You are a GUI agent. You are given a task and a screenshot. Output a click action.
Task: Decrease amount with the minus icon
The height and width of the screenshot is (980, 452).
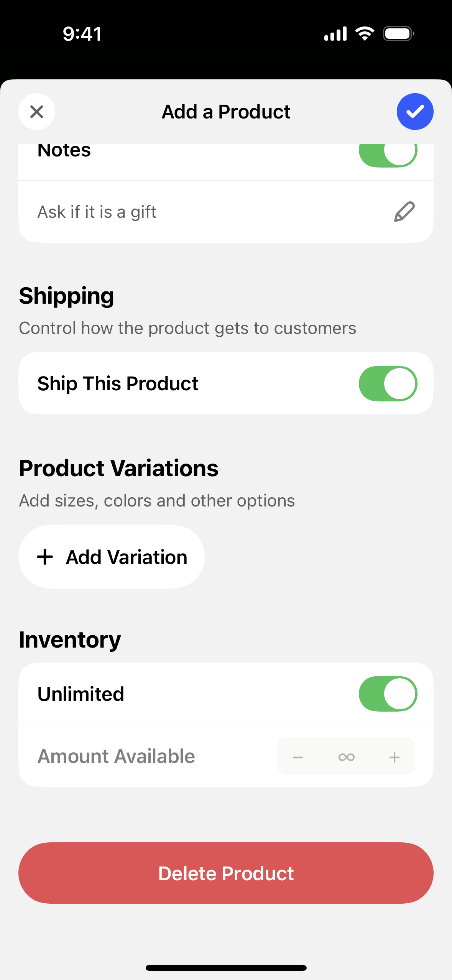click(x=298, y=757)
